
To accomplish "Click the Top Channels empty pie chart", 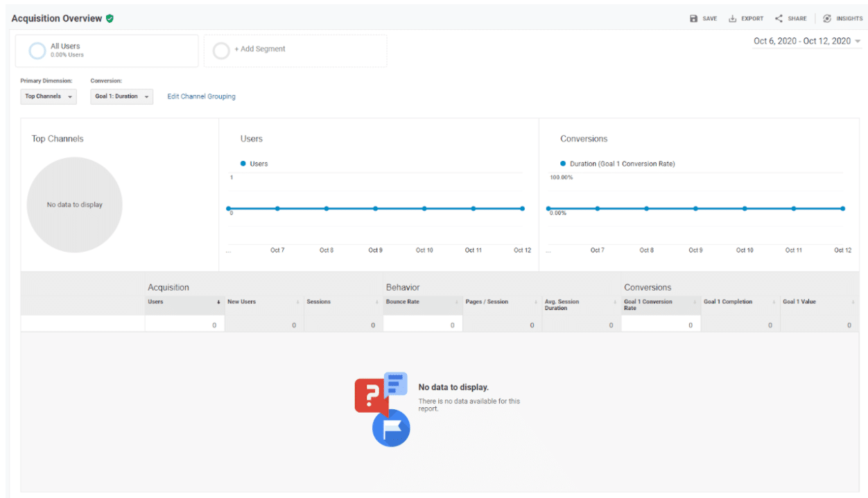I will 74,205.
